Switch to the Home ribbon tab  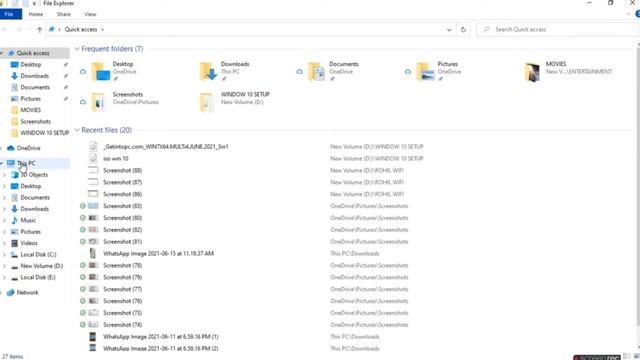[36, 14]
